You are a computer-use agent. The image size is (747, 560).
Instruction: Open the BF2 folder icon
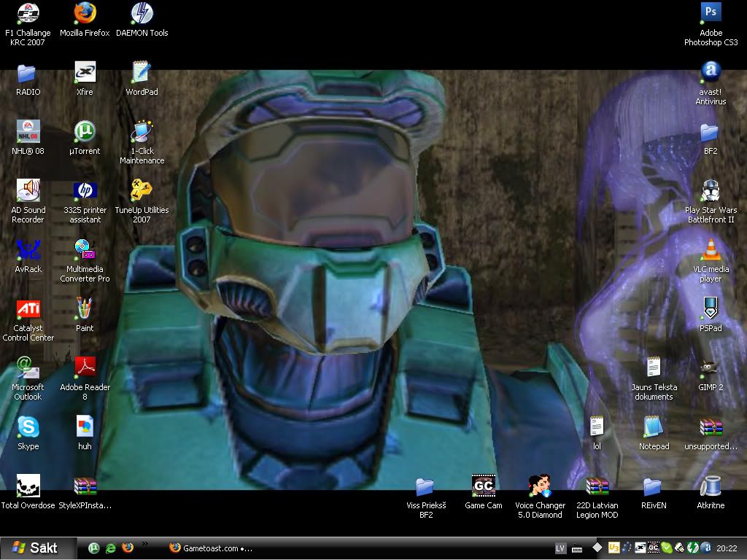tap(711, 138)
